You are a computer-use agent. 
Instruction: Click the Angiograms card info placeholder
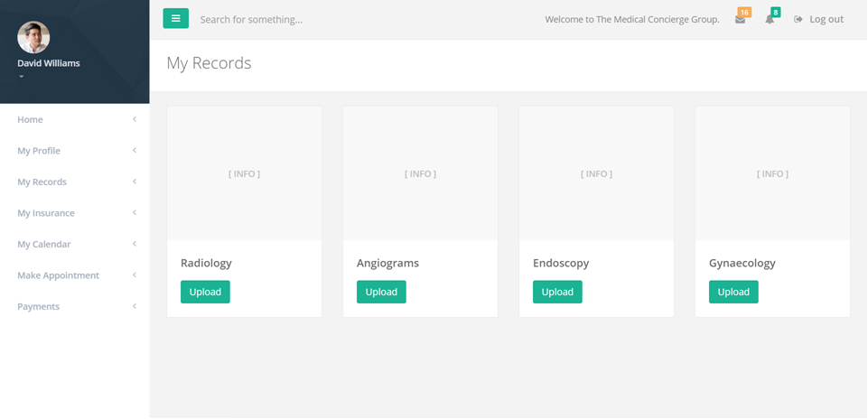click(x=420, y=173)
